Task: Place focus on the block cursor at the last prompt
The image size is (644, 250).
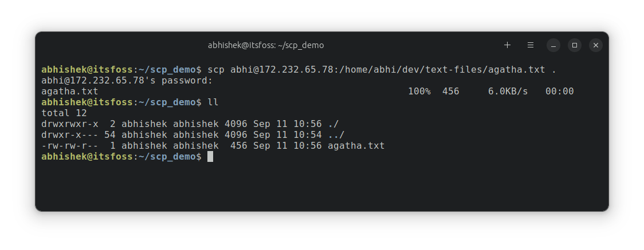Action: click(x=210, y=157)
